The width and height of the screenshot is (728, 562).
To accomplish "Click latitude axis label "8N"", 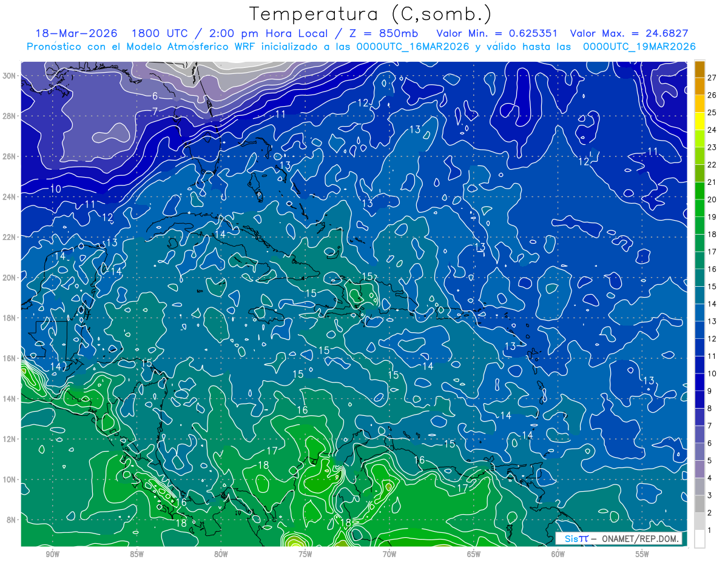I will tap(12, 520).
